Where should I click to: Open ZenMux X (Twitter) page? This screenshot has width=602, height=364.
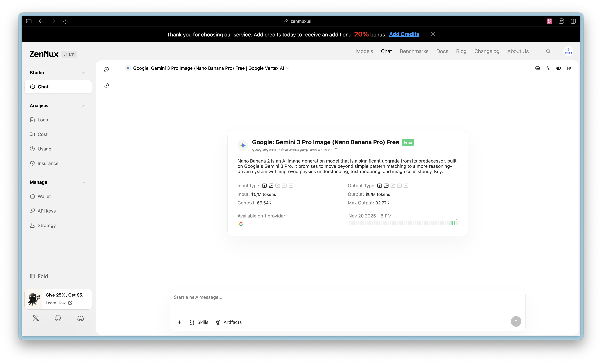(x=36, y=318)
